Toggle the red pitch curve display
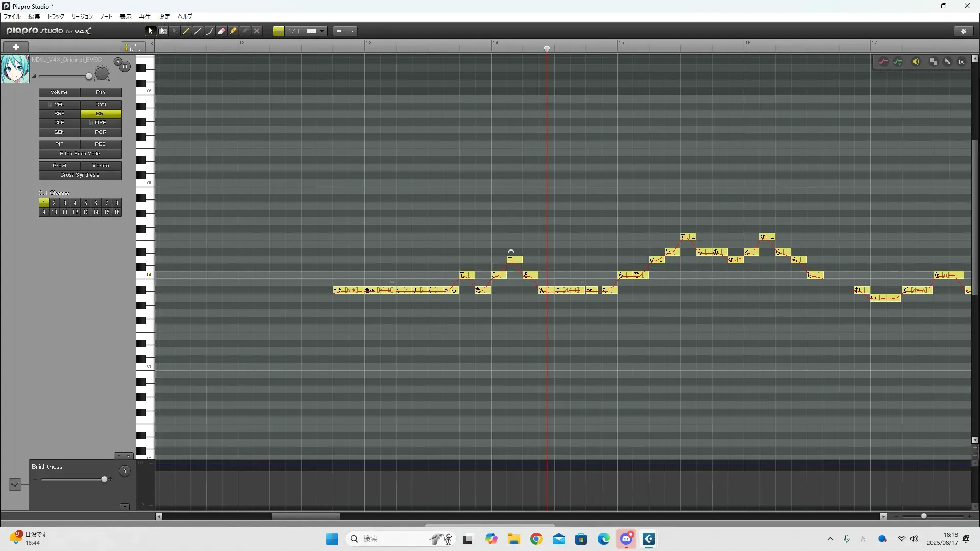980x551 pixels. click(884, 62)
